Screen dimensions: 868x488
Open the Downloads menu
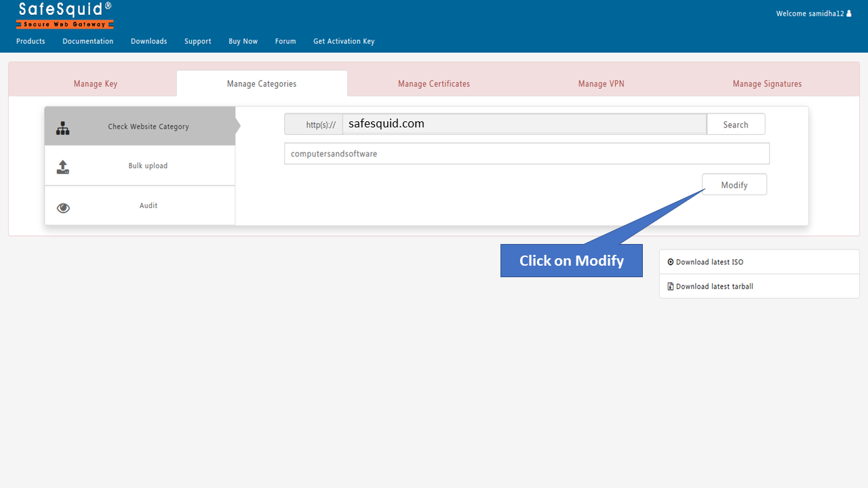point(149,41)
